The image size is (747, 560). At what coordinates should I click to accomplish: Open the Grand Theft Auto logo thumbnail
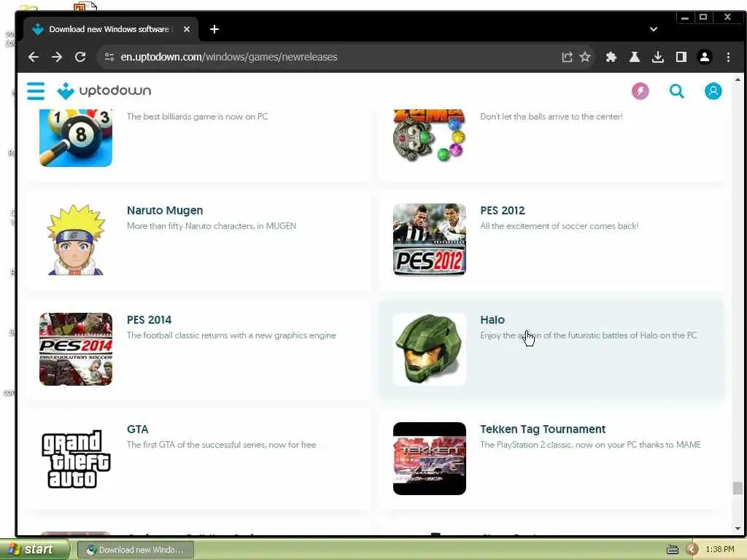tap(76, 459)
